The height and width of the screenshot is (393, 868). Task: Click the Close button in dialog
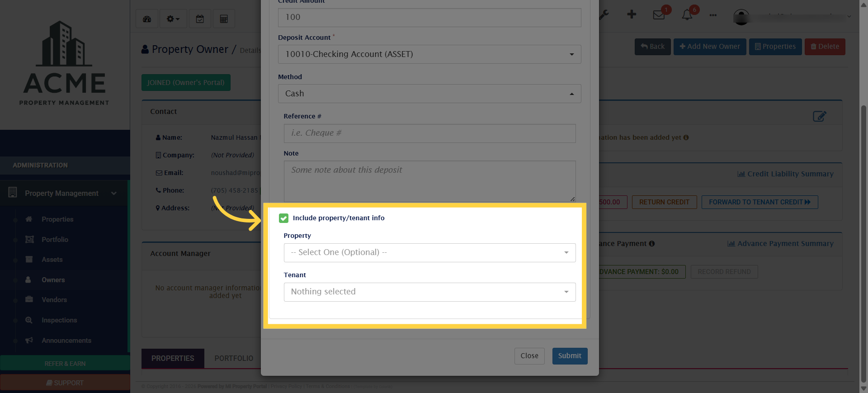(x=529, y=356)
